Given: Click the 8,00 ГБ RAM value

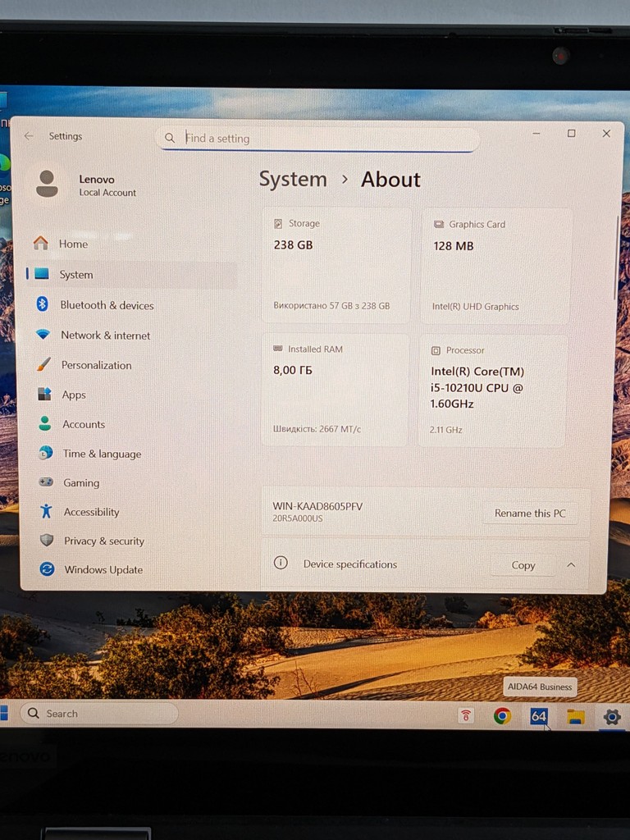Looking at the screenshot, I should tap(293, 370).
